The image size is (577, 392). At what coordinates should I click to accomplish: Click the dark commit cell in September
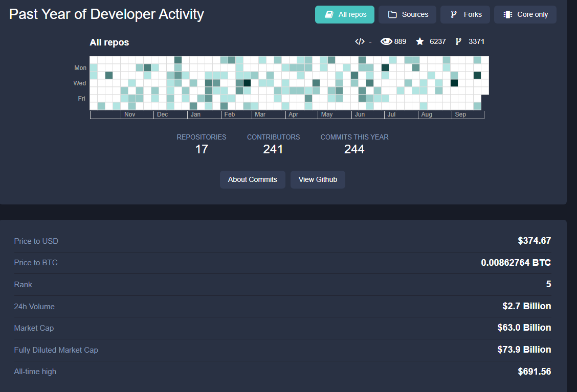(x=454, y=83)
